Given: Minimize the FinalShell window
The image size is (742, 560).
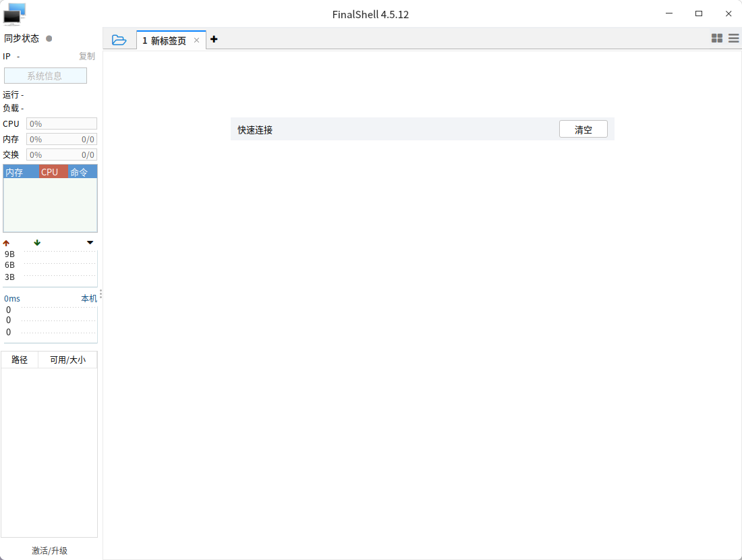Looking at the screenshot, I should 669,13.
